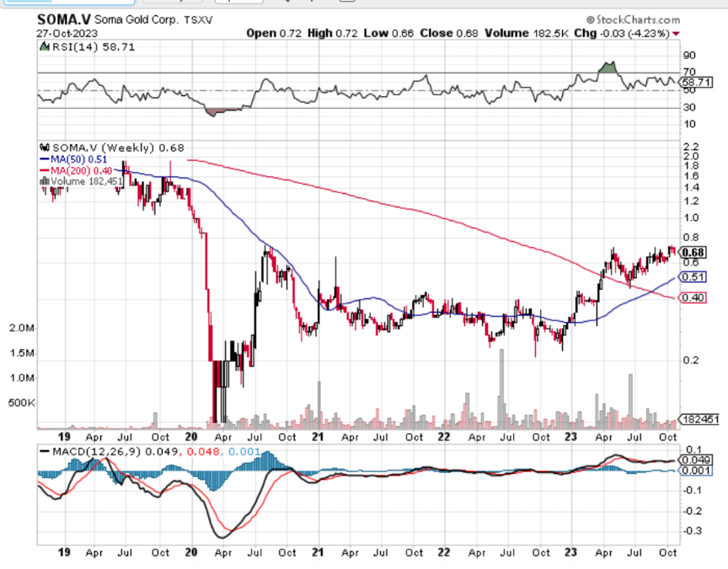Click the RSI(14) 58.71 legend label

point(94,47)
